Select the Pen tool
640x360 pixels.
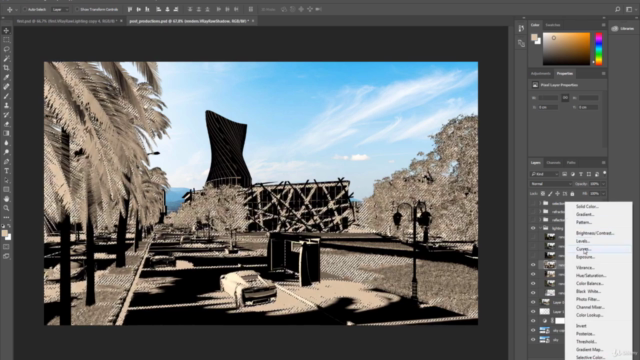coord(6,162)
